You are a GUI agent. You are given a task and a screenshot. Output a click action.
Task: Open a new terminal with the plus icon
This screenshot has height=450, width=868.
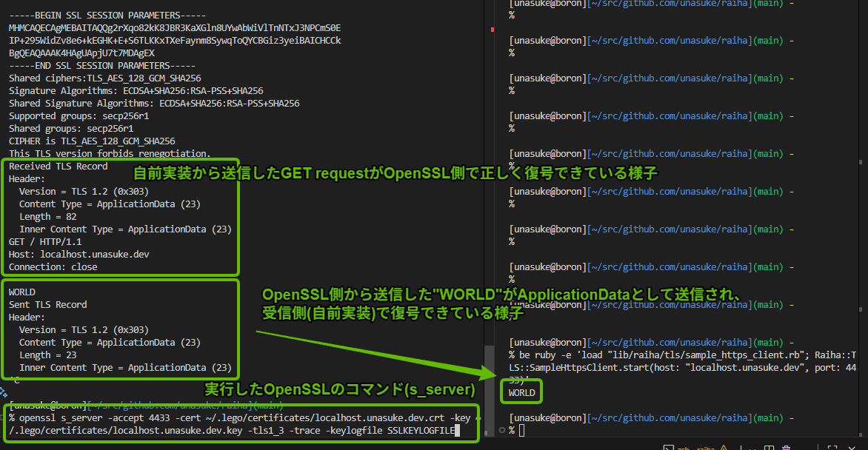(741, 448)
